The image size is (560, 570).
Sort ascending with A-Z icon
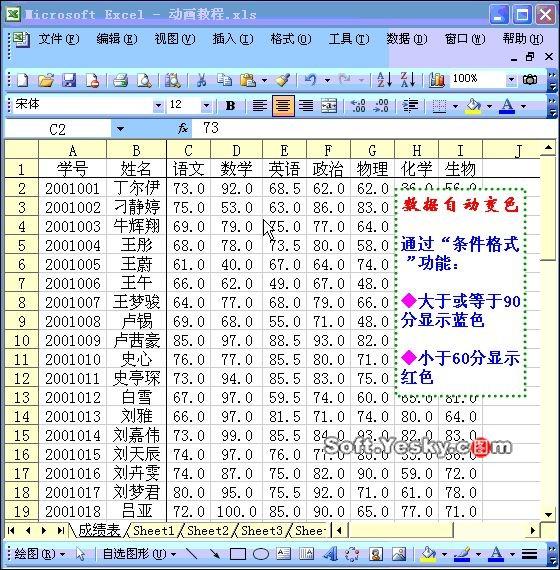384,79
